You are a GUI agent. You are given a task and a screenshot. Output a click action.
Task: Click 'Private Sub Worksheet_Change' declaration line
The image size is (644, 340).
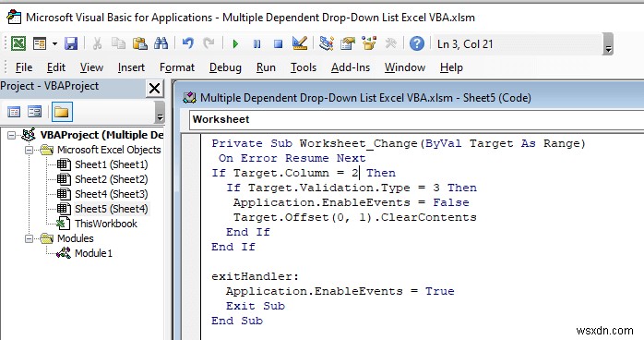tap(399, 143)
